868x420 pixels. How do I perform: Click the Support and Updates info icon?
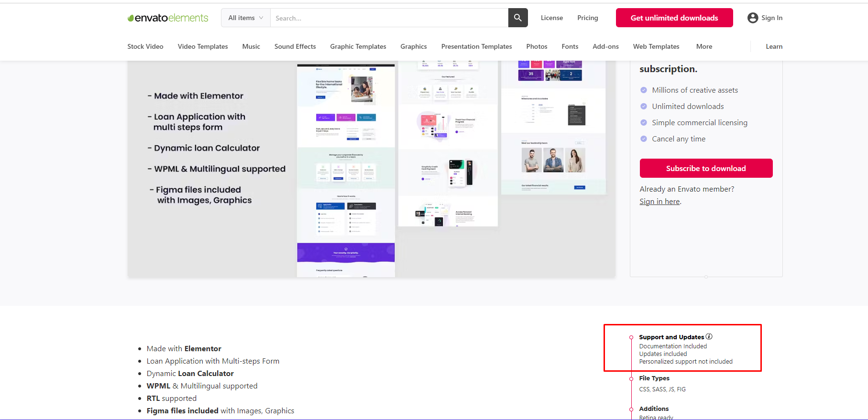709,336
